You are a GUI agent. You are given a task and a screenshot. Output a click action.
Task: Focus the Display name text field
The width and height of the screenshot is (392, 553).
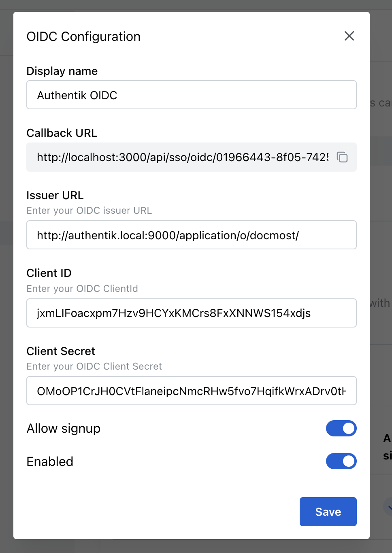pyautogui.click(x=191, y=95)
